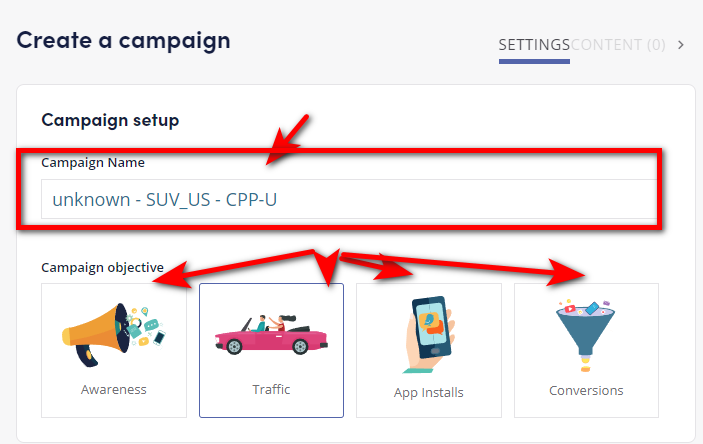This screenshot has width=703, height=444.
Task: Choose the App Installs objective label
Action: tap(429, 392)
